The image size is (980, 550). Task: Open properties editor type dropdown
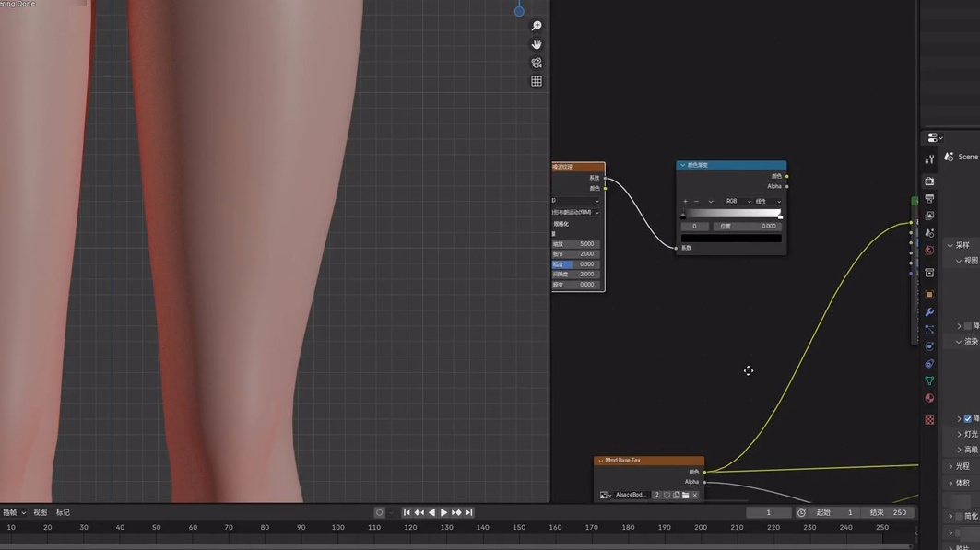click(x=935, y=137)
